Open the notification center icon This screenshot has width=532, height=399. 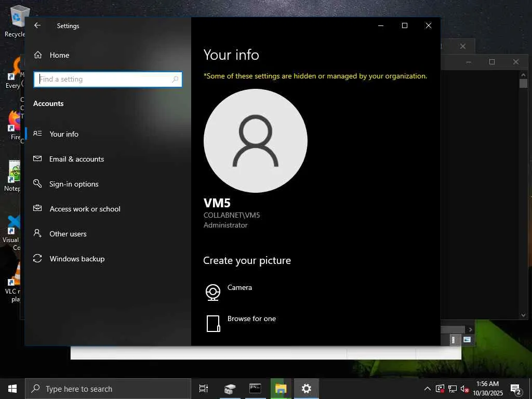tap(516, 389)
